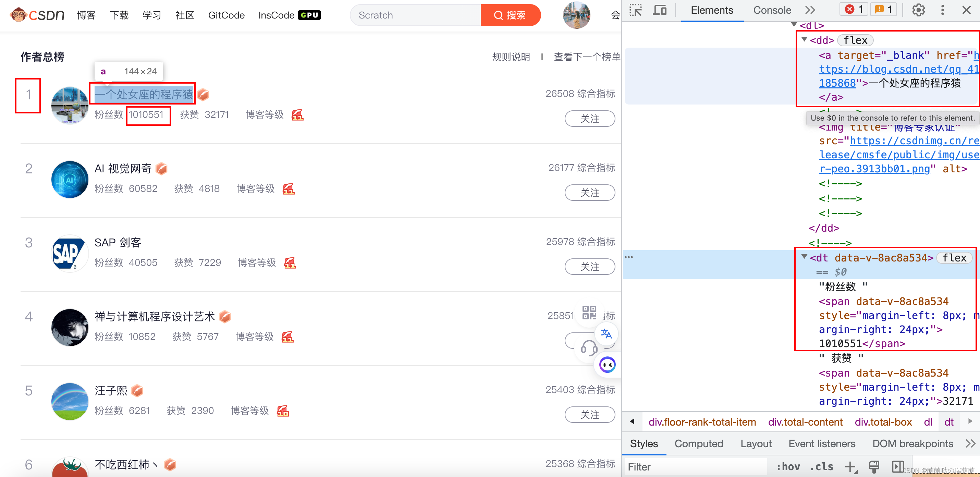This screenshot has width=980, height=477.
Task: Collapse the dt data-v-8ac8a534 node
Action: point(804,257)
